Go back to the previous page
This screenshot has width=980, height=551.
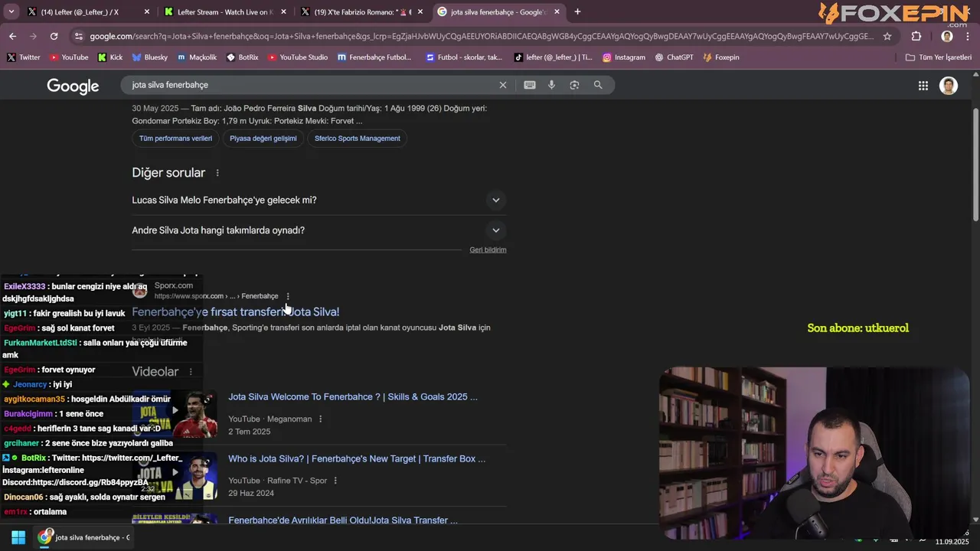click(12, 36)
